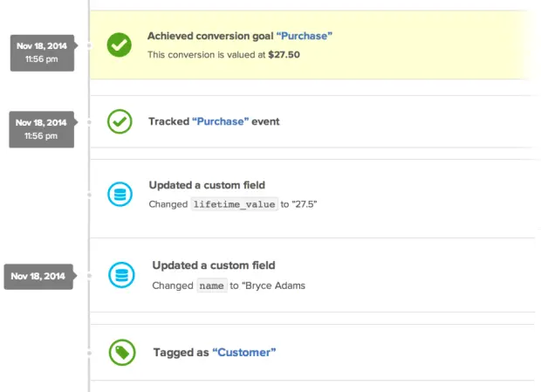Click the database icon for name field update
The image size is (541, 392).
[121, 275]
